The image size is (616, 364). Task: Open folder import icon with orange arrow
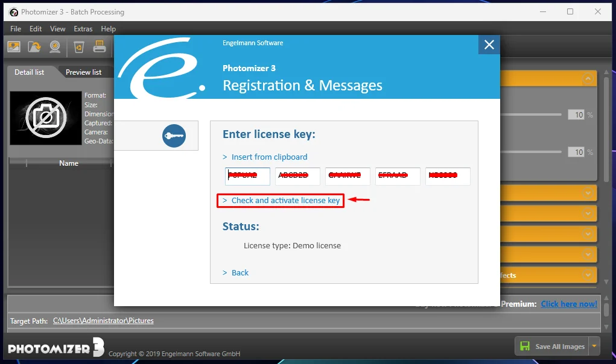point(34,47)
